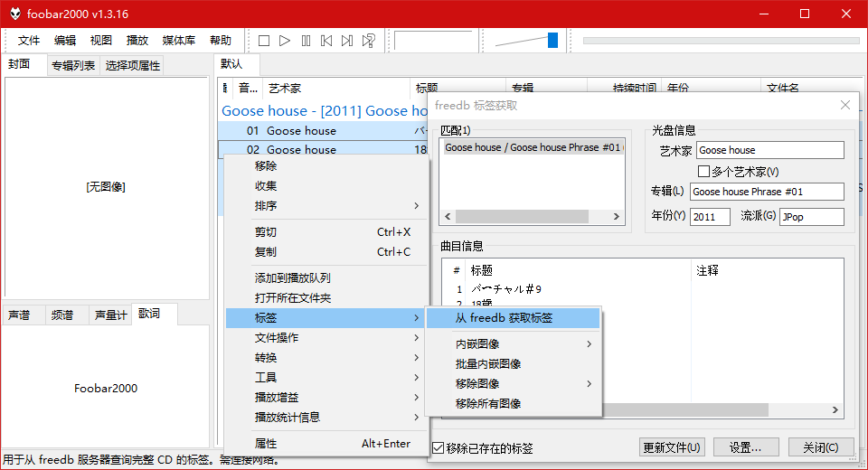
Task: Expand the 排序 submenu
Action: coord(325,206)
